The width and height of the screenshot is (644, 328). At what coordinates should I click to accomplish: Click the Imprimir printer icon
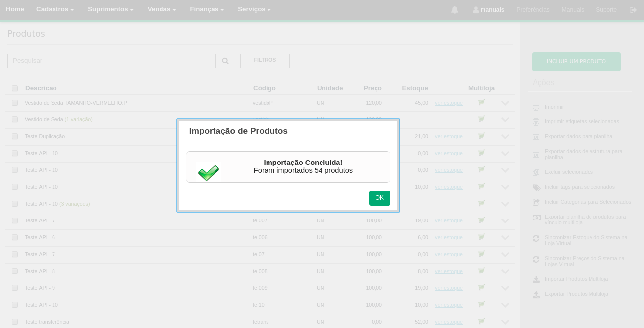536,107
